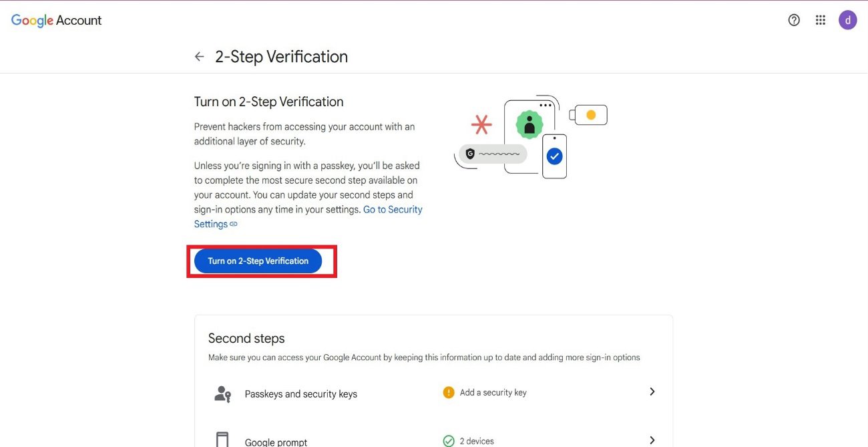Click the Google prompt phone icon
The width and height of the screenshot is (868, 447).
pyautogui.click(x=222, y=440)
